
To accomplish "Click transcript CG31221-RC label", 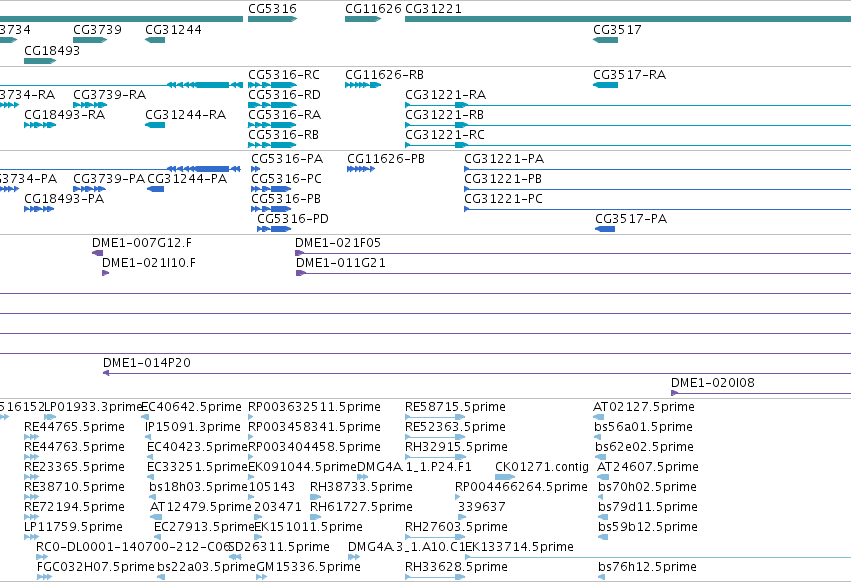I will (445, 135).
